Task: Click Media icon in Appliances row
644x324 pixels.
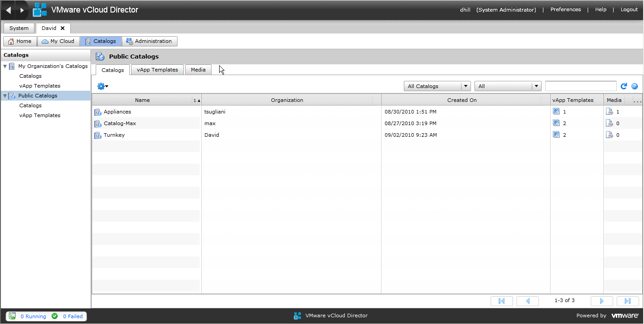Action: coord(610,112)
